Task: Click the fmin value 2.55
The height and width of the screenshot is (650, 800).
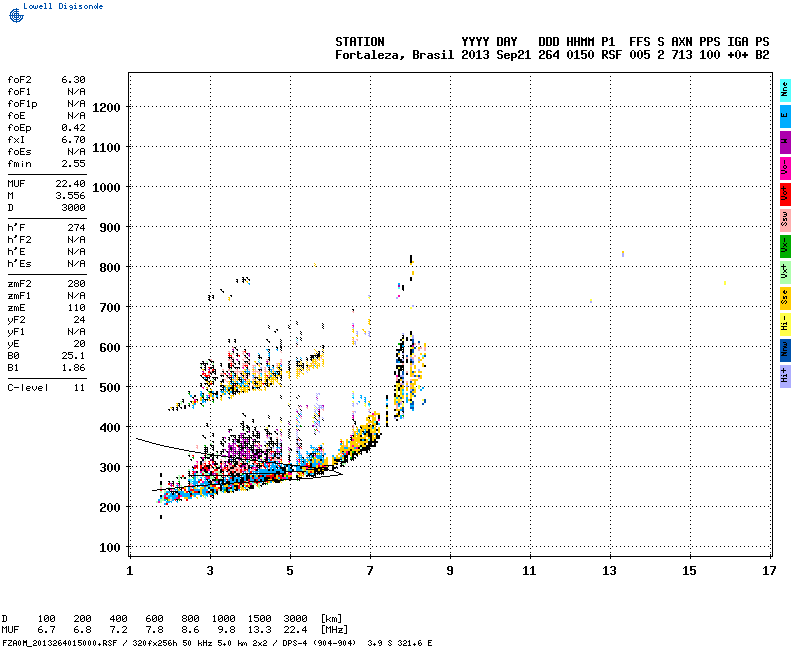Action: (x=73, y=164)
